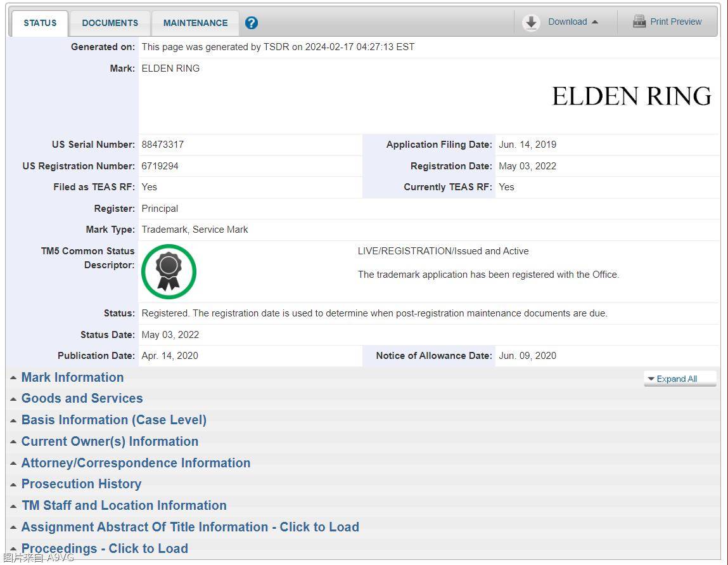728x565 pixels.
Task: Click the ELDEN RING mark image
Action: point(632,96)
